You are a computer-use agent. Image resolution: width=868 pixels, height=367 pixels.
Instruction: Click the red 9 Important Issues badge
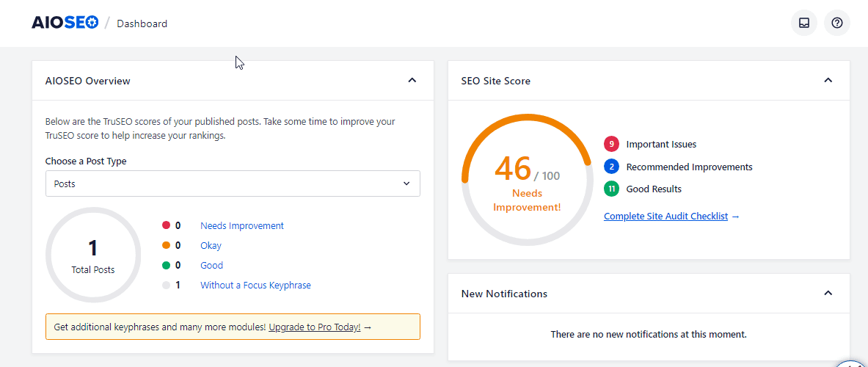pos(612,144)
